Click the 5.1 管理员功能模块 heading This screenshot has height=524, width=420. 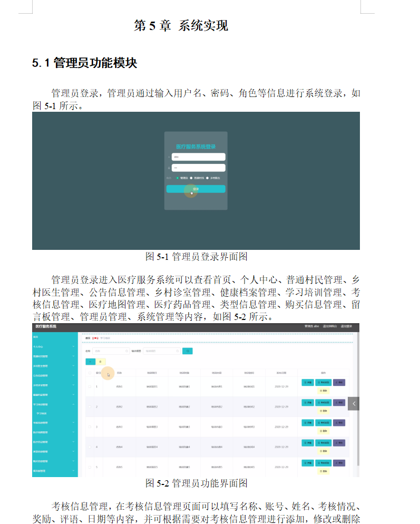[x=84, y=63]
